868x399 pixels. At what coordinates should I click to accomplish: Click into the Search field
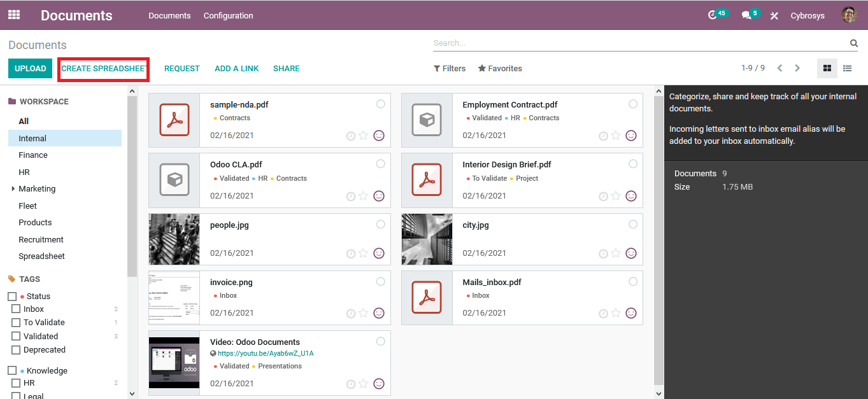[x=639, y=43]
